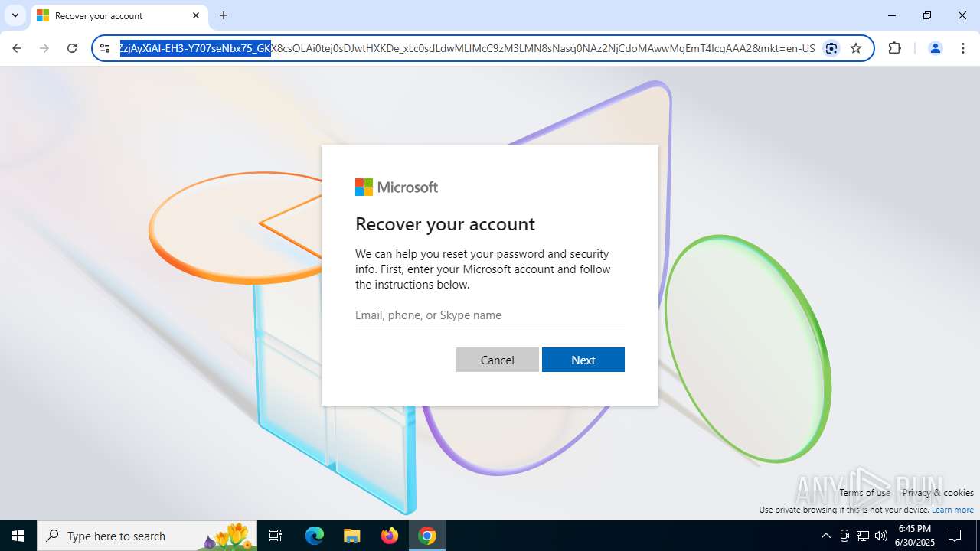This screenshot has width=980, height=551.
Task: Click the Email, phone, or Skype name field
Action: [490, 315]
